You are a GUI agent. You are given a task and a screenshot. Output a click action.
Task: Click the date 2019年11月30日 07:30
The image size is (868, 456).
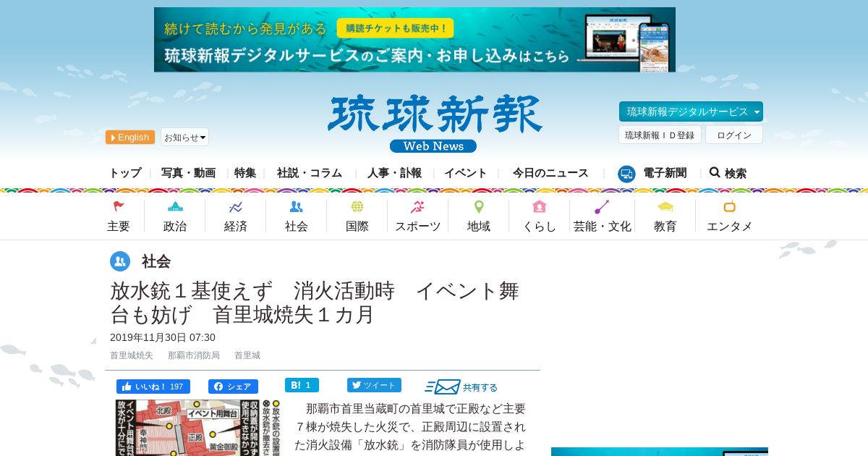click(x=163, y=337)
